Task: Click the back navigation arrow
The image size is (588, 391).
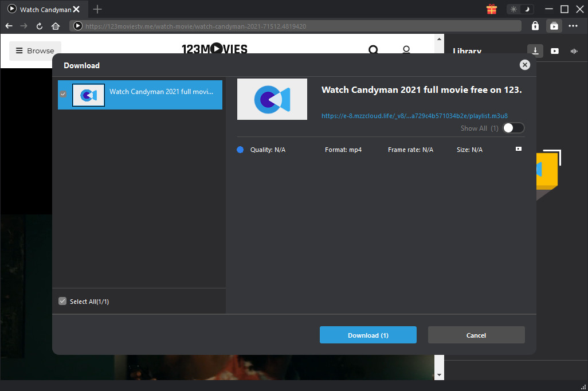Action: 9,26
